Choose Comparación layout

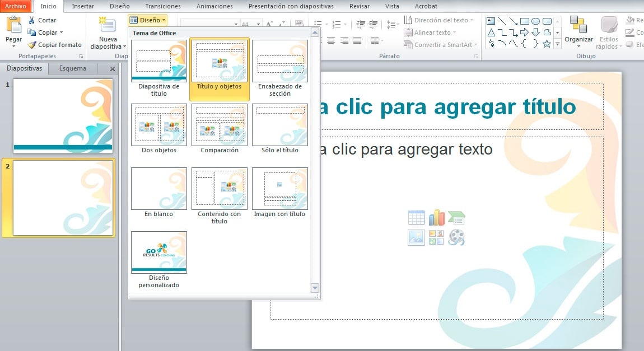coord(220,129)
